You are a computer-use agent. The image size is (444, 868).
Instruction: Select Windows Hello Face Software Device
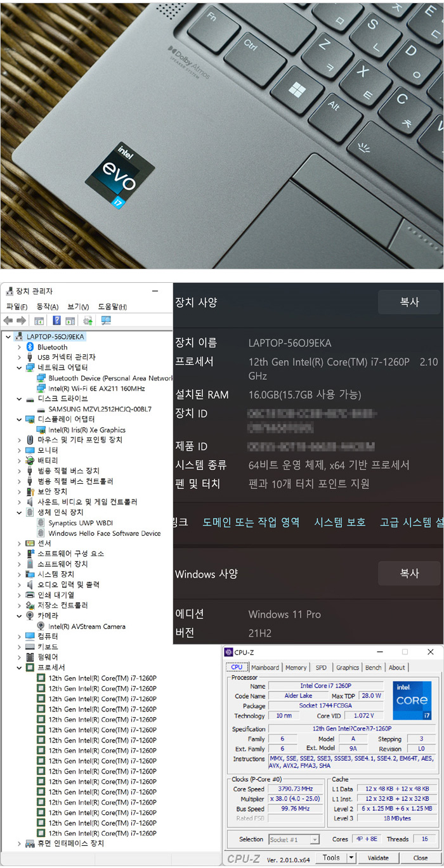[x=105, y=533]
